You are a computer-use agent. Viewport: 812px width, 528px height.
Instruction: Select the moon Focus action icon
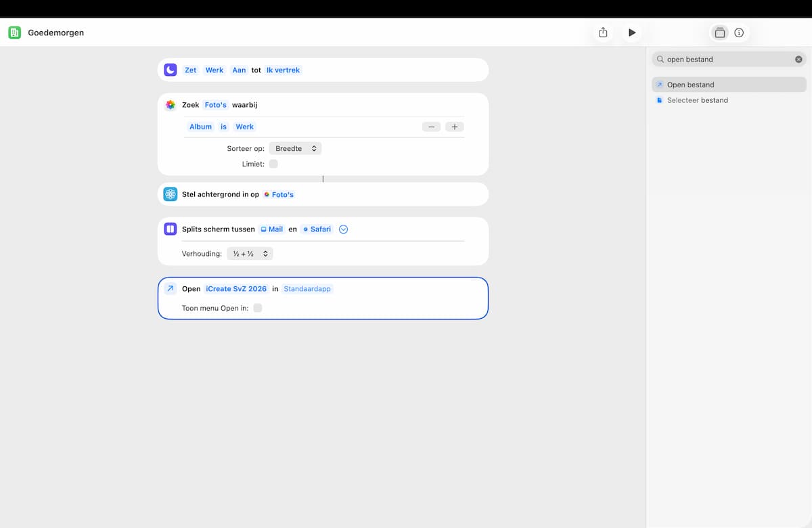[x=171, y=70]
